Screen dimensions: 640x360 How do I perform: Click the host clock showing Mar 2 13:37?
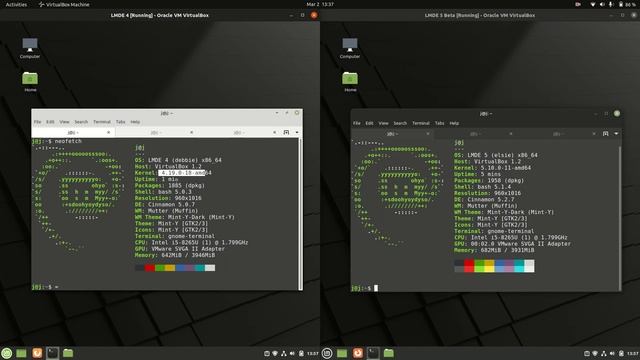point(320,4)
